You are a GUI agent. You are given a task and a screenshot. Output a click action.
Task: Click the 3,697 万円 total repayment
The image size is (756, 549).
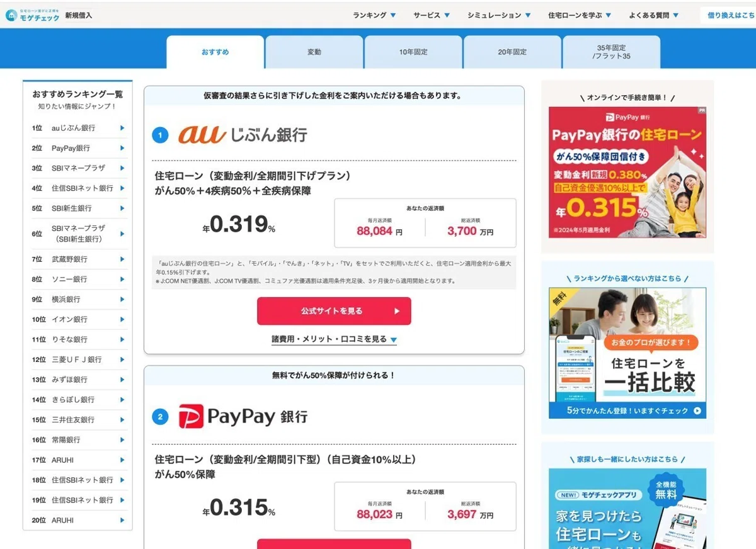[471, 514]
